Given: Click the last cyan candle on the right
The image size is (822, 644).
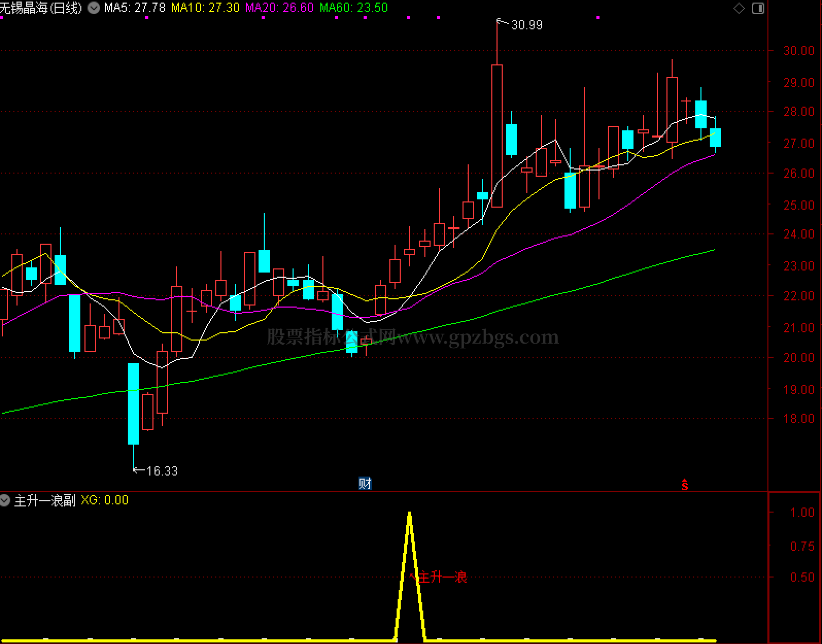Looking at the screenshot, I should point(715,138).
